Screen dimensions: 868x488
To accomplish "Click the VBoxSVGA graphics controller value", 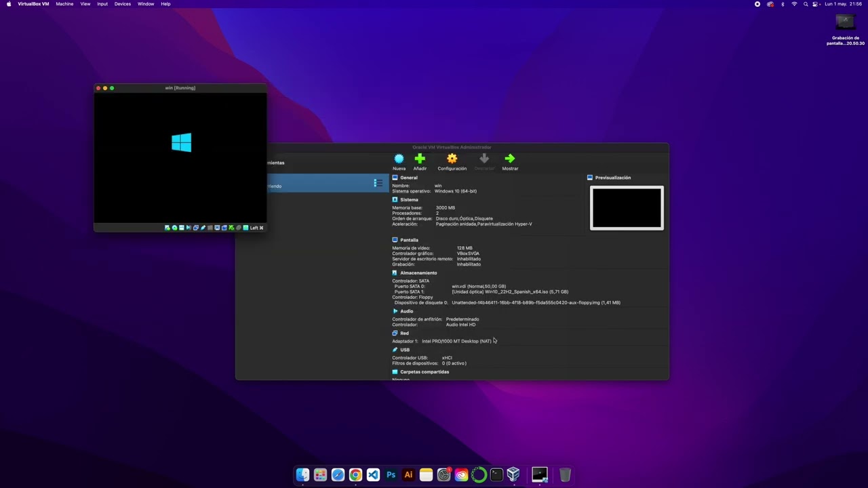I will pyautogui.click(x=468, y=253).
